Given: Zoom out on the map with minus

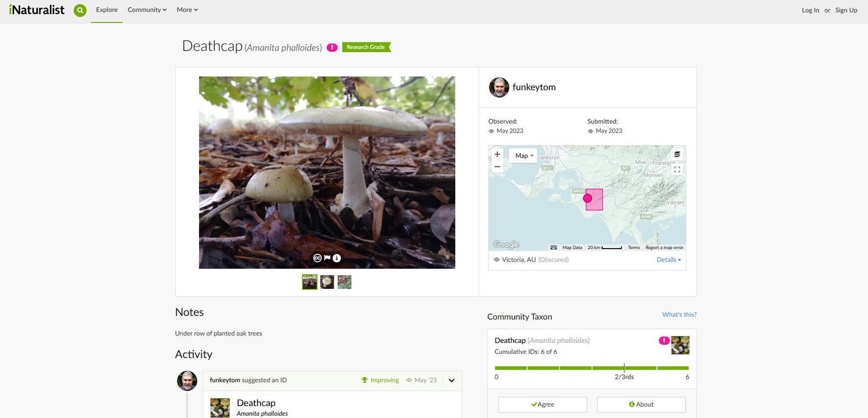Looking at the screenshot, I should click(497, 167).
